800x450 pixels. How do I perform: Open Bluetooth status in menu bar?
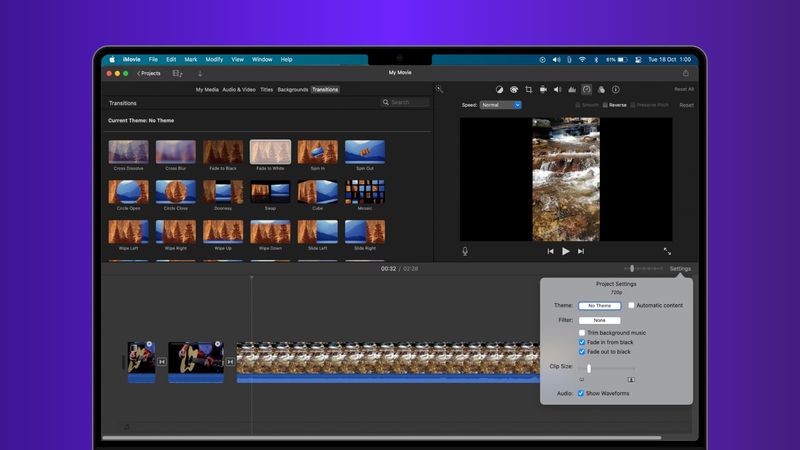[596, 60]
